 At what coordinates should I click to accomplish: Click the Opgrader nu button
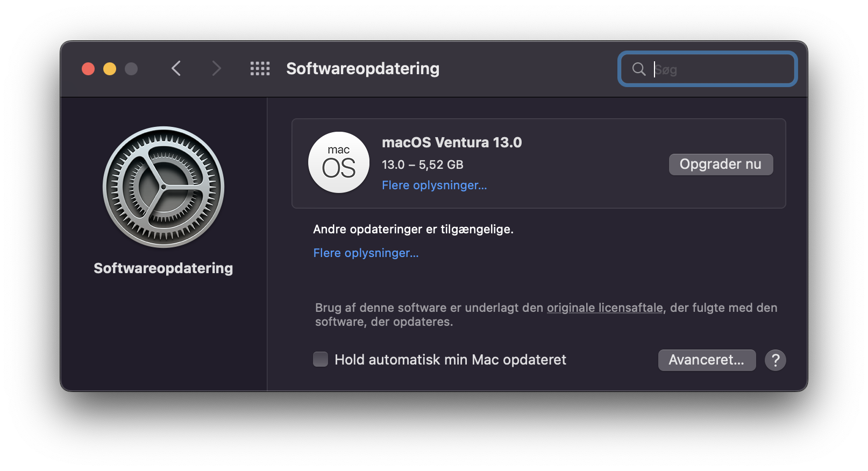[721, 165]
